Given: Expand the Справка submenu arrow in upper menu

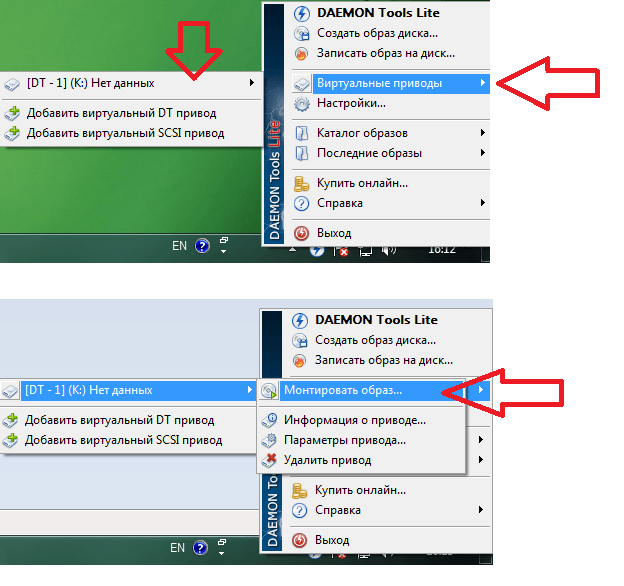Looking at the screenshot, I should 482,203.
